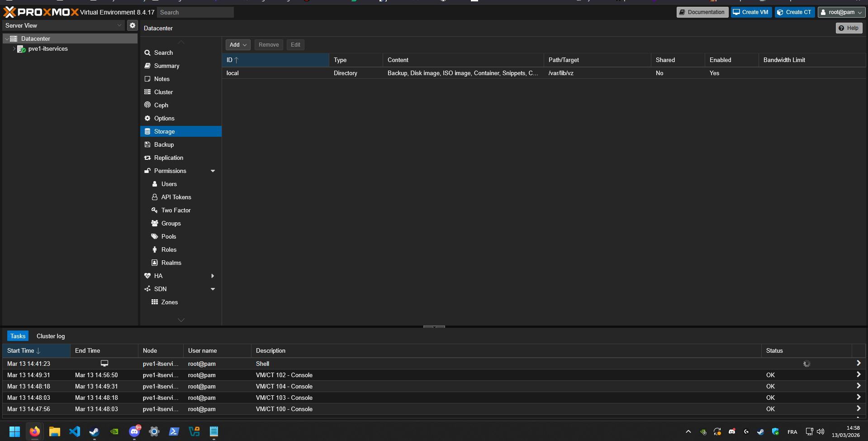The image size is (868, 441).
Task: Expand the pve1-itservices node in tree
Action: (x=14, y=49)
